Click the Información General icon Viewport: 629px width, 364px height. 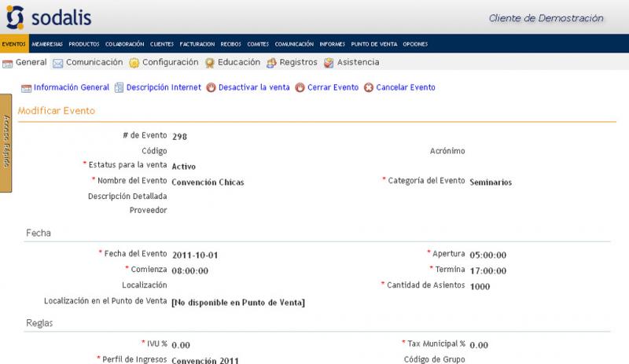point(26,88)
